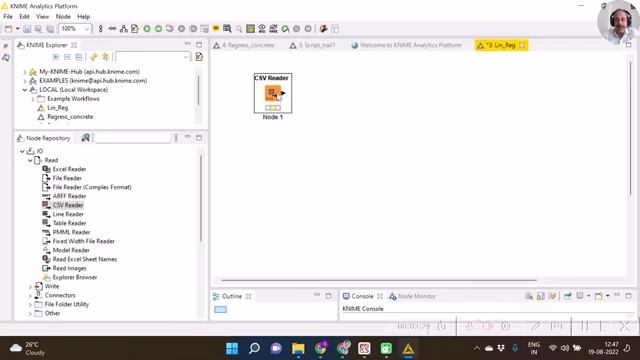The width and height of the screenshot is (640, 360).
Task: Click the Node Repository search field
Action: pyautogui.click(x=132, y=138)
